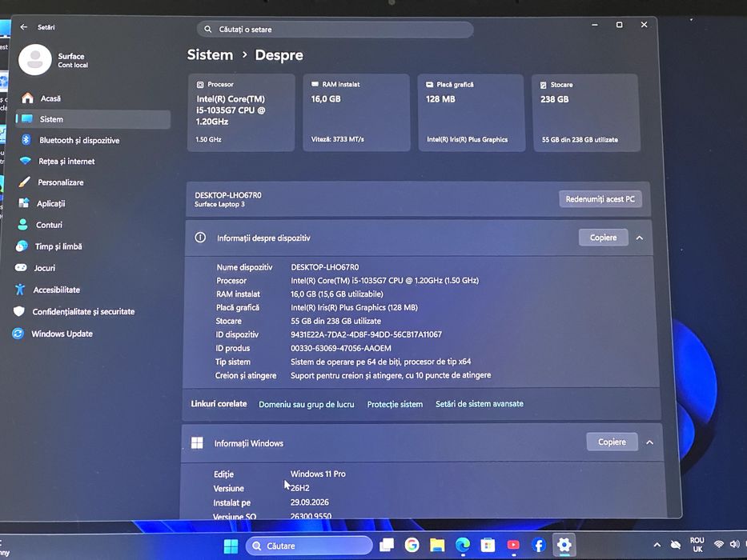Click the info icon beside Informații despre dispozitiv

pos(200,237)
